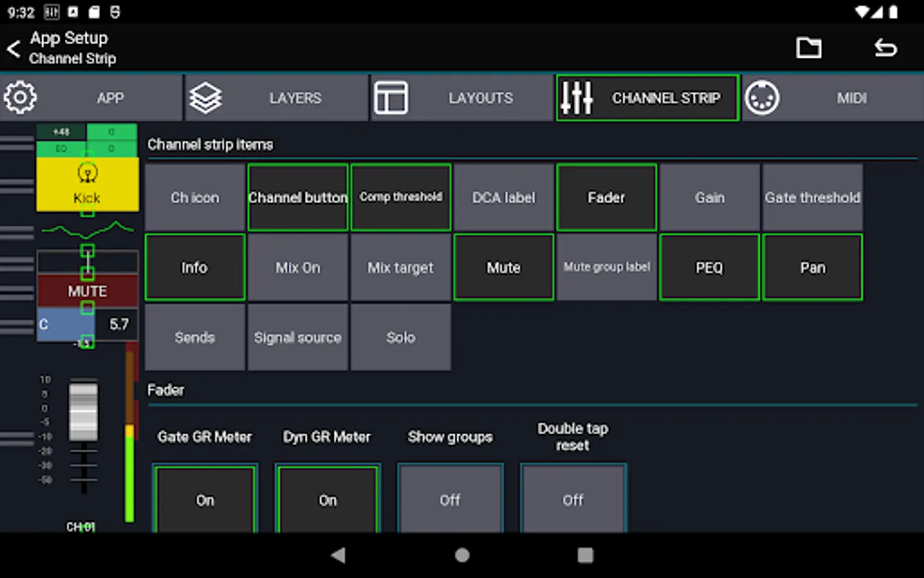Viewport: 924px width, 578px height.
Task: Disable the PEQ strip item
Action: pos(710,267)
